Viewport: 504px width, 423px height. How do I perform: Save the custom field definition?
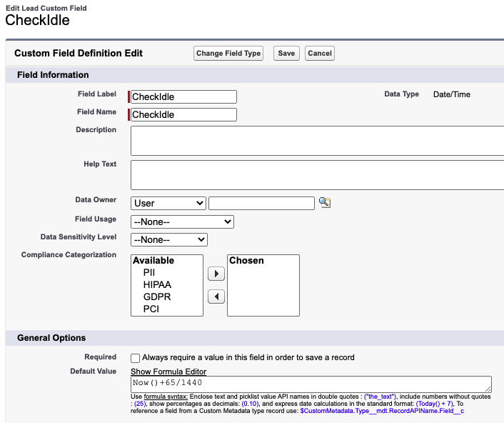click(x=286, y=53)
